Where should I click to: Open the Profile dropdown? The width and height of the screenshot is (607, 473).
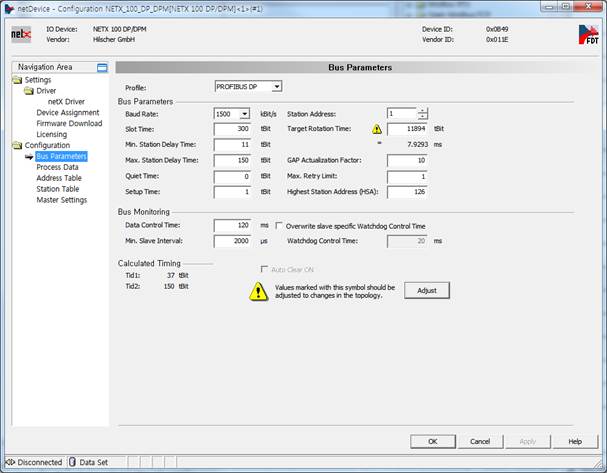(x=276, y=87)
